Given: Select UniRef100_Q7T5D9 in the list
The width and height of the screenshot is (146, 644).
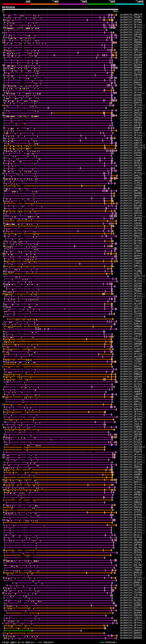Looking at the screenshot, I should (131, 37).
